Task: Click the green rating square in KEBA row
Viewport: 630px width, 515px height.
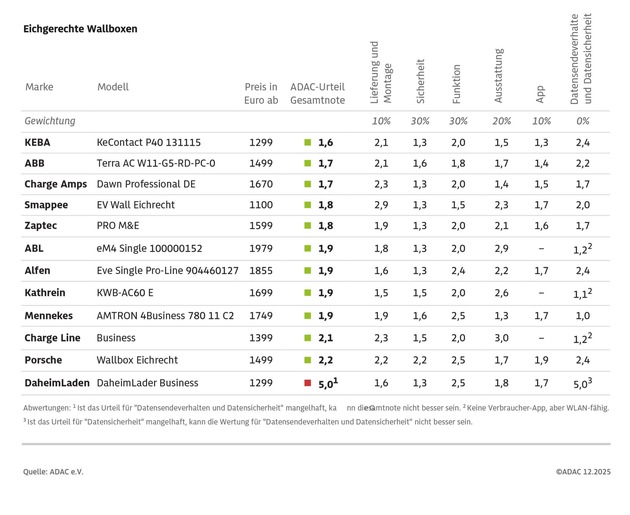Action: point(308,143)
